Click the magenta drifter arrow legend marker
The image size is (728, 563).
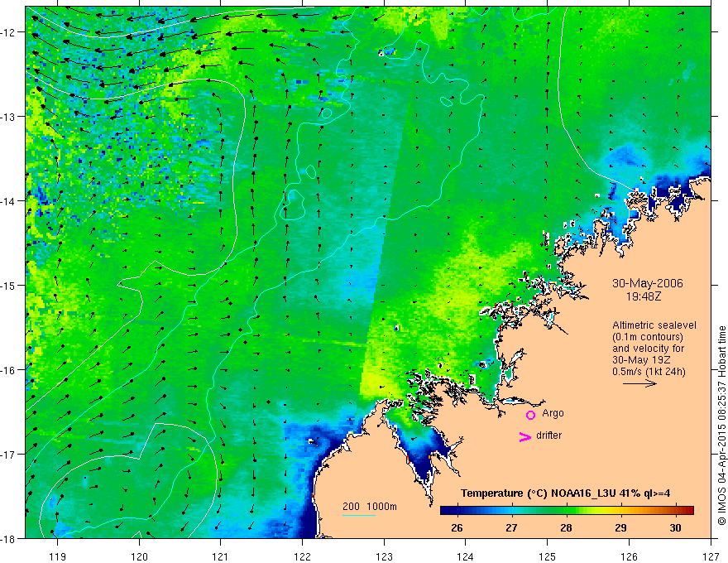pyautogui.click(x=525, y=436)
